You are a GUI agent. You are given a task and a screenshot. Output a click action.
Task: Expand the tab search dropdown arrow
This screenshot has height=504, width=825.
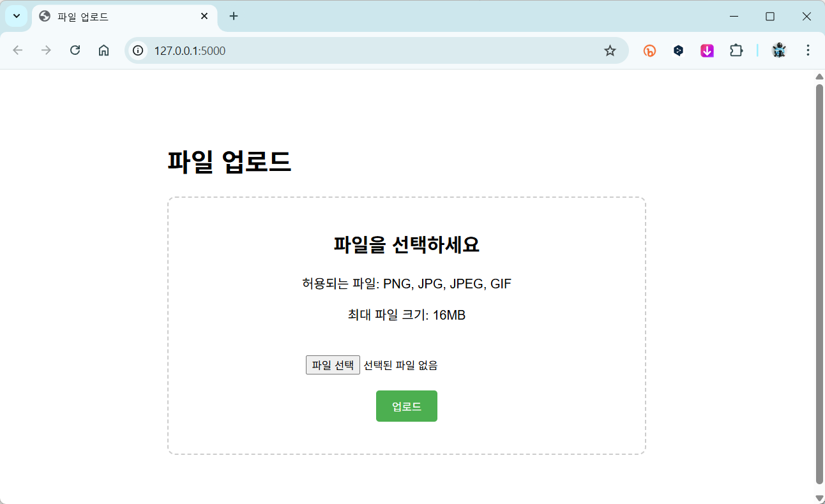[17, 16]
